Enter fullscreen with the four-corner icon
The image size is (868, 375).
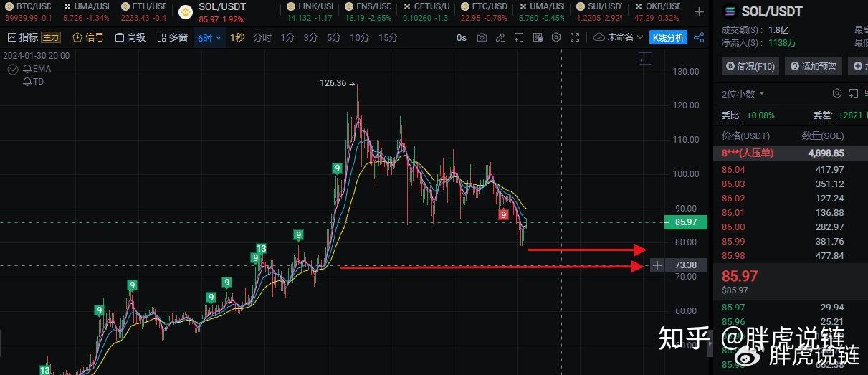574,37
